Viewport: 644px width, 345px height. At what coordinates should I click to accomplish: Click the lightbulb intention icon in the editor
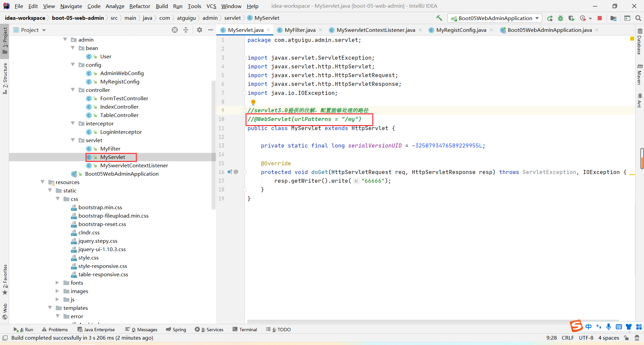click(x=253, y=102)
